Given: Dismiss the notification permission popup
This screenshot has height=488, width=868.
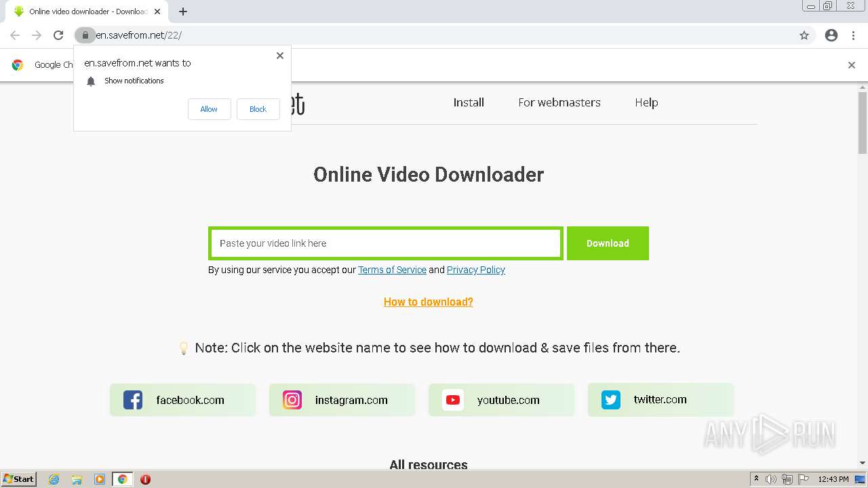Looking at the screenshot, I should pyautogui.click(x=280, y=56).
